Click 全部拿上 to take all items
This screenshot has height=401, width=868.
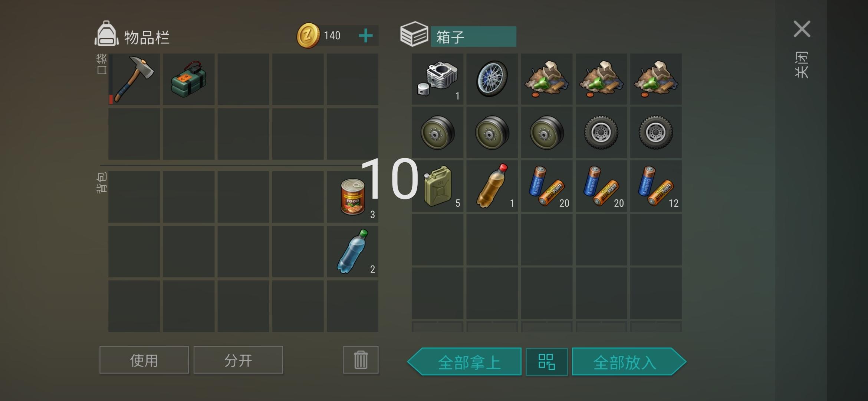[464, 362]
